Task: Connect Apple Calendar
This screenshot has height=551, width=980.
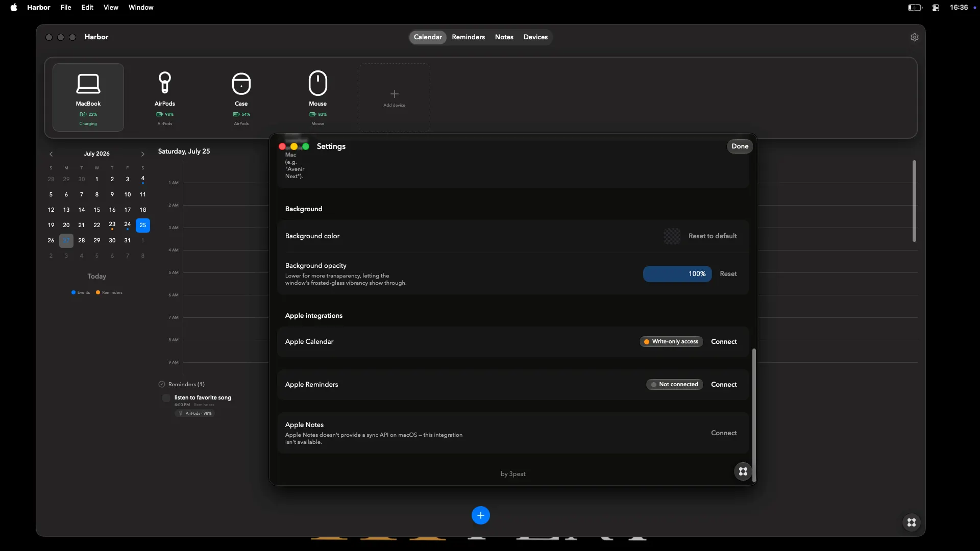Action: click(x=724, y=342)
